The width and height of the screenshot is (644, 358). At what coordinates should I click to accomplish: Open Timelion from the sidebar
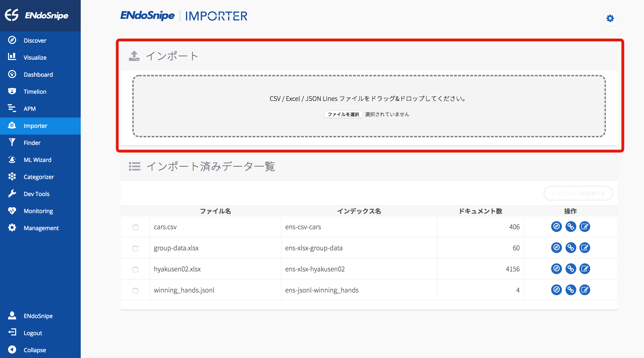(x=40, y=91)
